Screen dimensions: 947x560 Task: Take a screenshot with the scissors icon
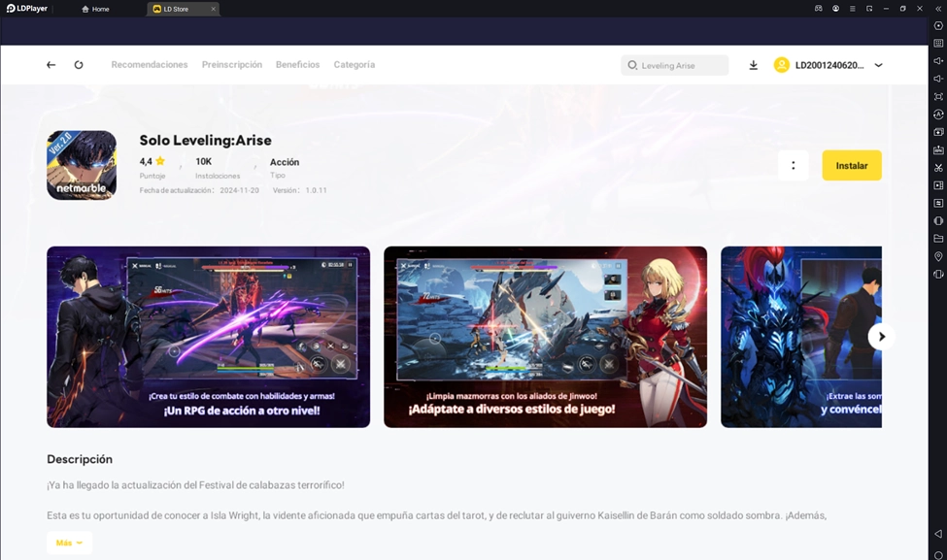click(938, 167)
